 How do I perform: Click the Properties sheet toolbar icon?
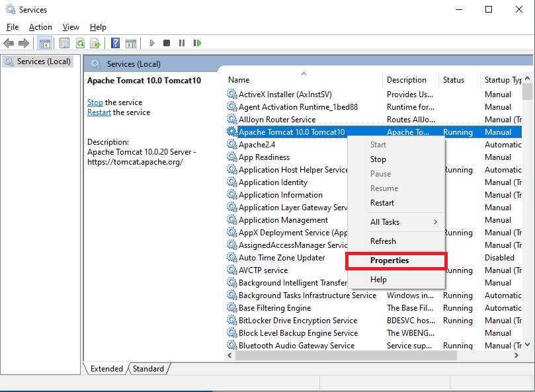pos(65,44)
